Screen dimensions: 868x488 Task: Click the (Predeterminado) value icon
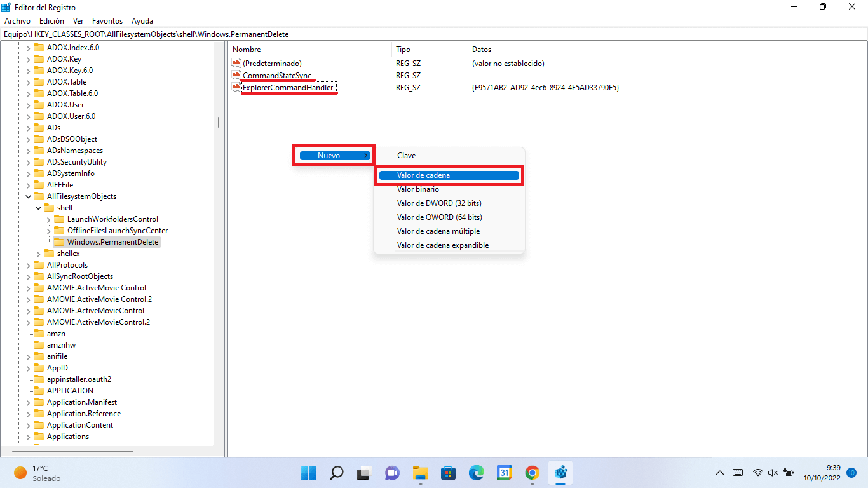tap(236, 64)
